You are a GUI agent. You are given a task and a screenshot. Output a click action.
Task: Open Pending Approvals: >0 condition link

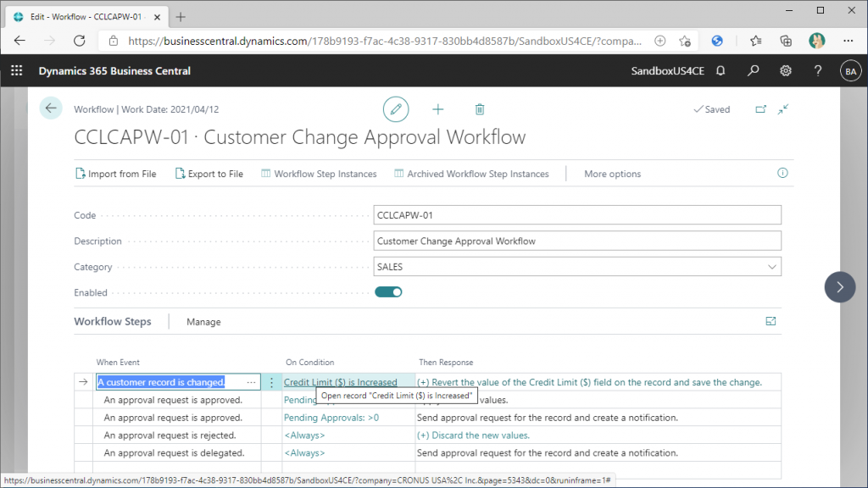pyautogui.click(x=331, y=417)
